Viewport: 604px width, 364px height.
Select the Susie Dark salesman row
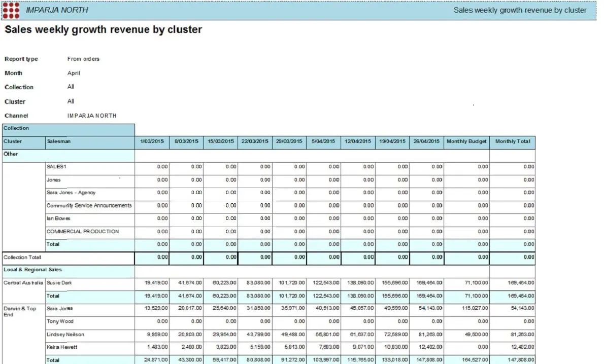[x=60, y=282]
